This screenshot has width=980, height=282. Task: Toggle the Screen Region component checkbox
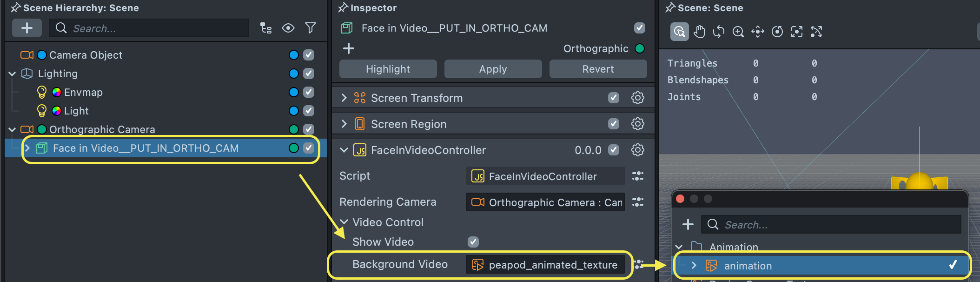pyautogui.click(x=614, y=124)
